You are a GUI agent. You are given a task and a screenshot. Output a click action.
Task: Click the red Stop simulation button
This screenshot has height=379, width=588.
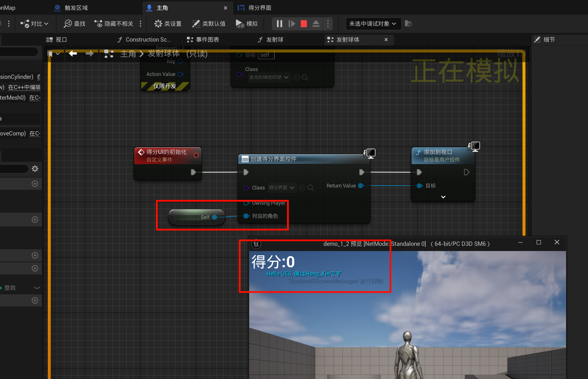pyautogui.click(x=304, y=24)
